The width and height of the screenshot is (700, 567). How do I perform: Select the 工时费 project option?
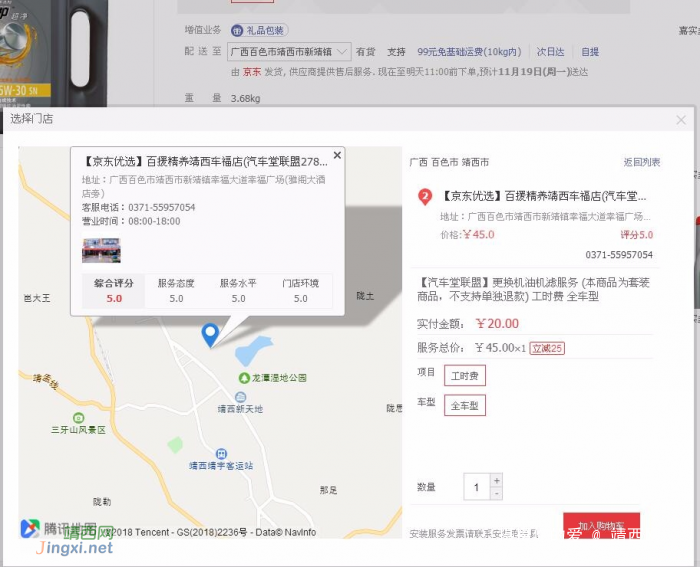click(465, 375)
